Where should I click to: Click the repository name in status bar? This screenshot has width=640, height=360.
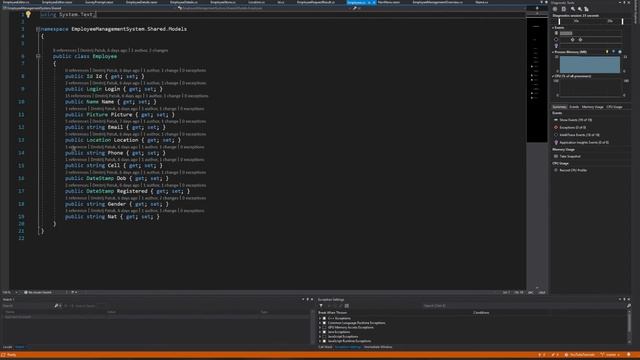coord(580,355)
